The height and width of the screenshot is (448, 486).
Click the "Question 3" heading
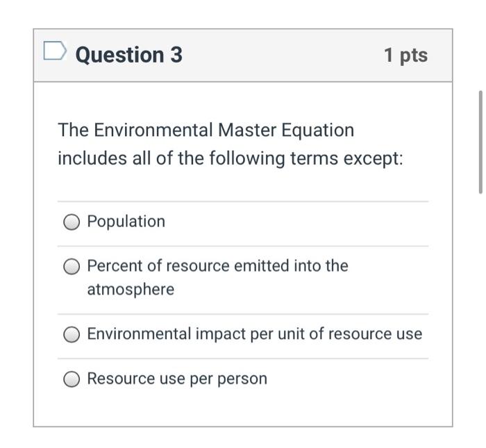[x=128, y=55]
